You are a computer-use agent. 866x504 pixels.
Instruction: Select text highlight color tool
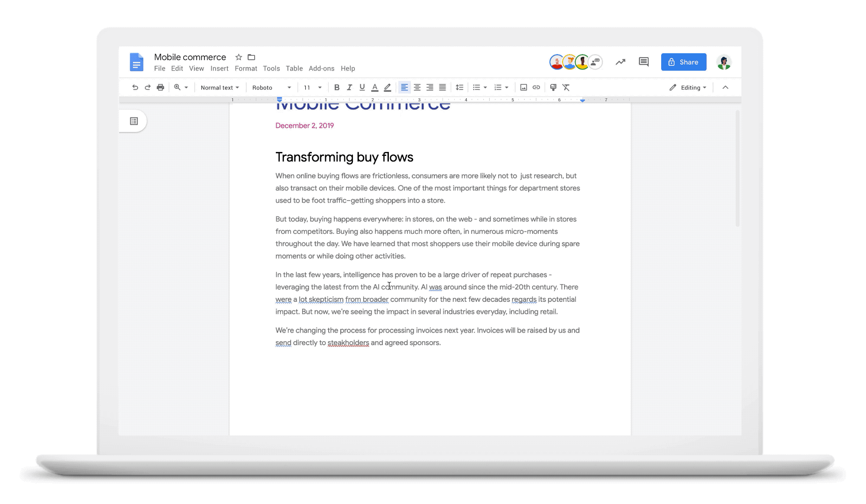(x=387, y=87)
